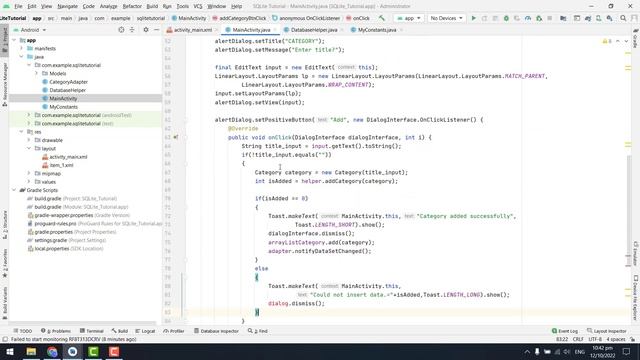Open the Database Inspector tool window
640x360 pixels.
pyautogui.click(x=216, y=331)
